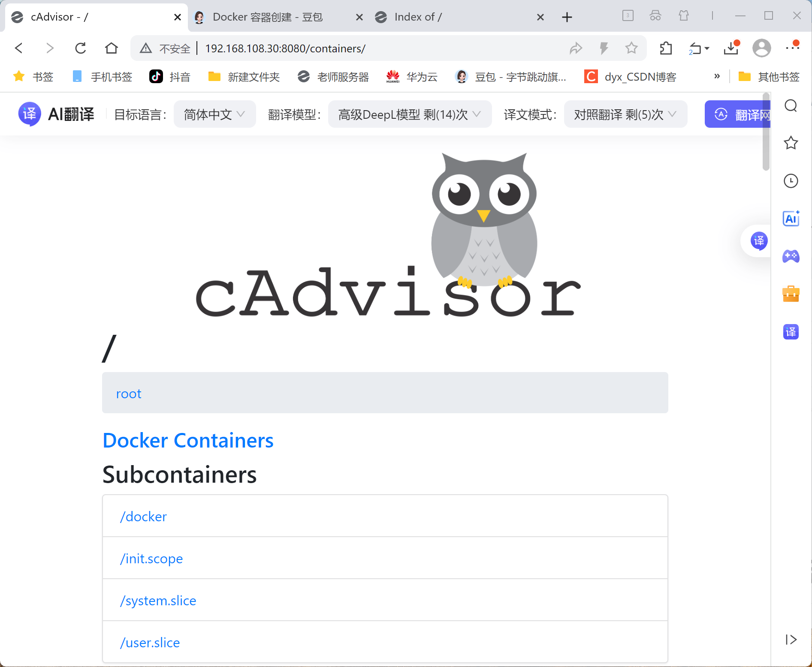
Task: Open sidebar game controller icon
Action: point(791,256)
